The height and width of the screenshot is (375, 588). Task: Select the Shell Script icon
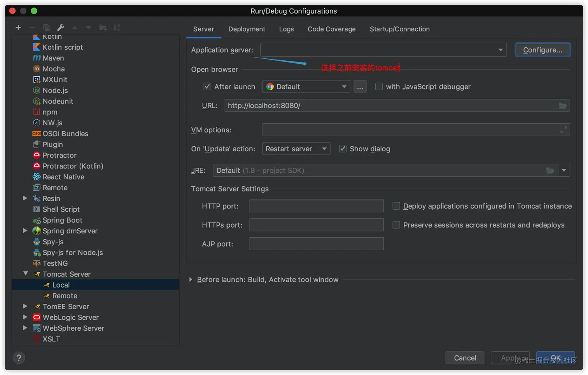tap(37, 209)
